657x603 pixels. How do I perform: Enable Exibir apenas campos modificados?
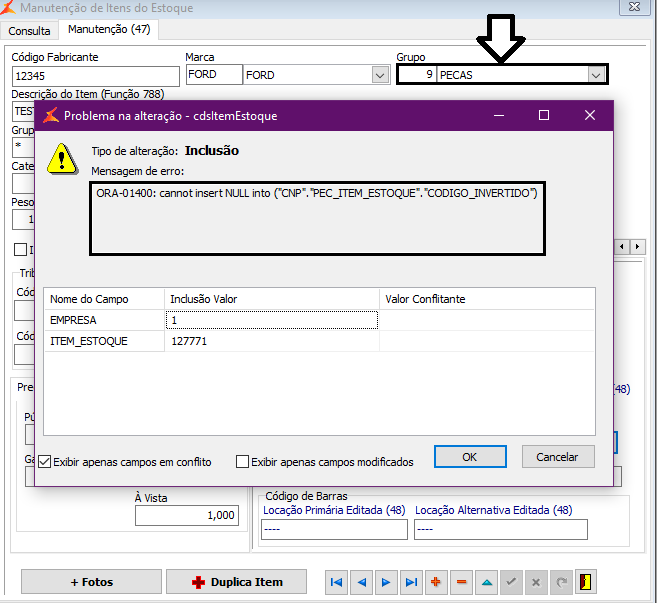click(325, 462)
